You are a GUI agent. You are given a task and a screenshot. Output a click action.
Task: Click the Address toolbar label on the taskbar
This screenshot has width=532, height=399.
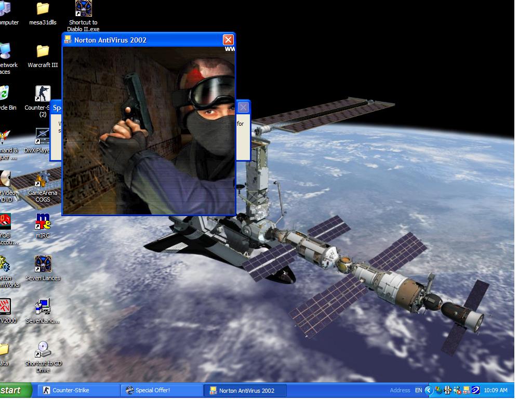400,391
